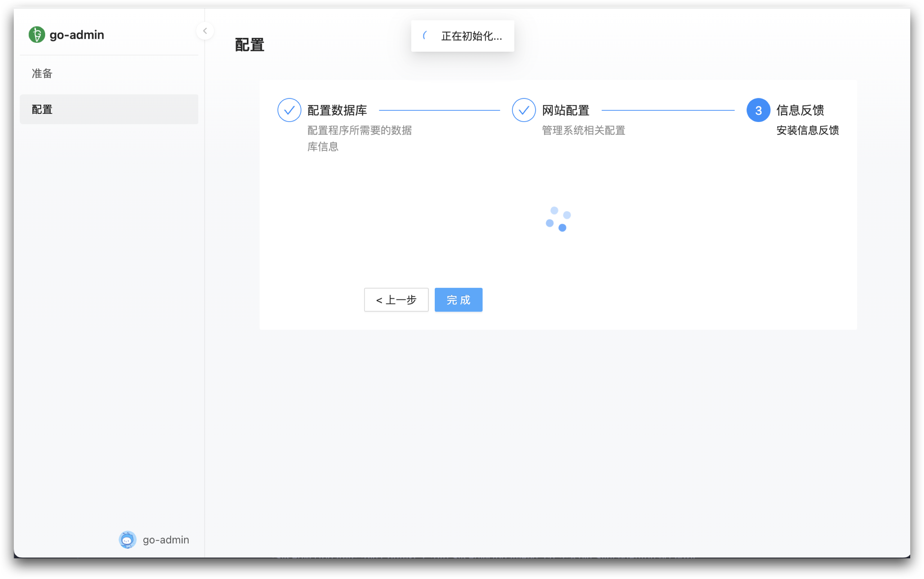Click the 信息反馈 step title

click(800, 110)
